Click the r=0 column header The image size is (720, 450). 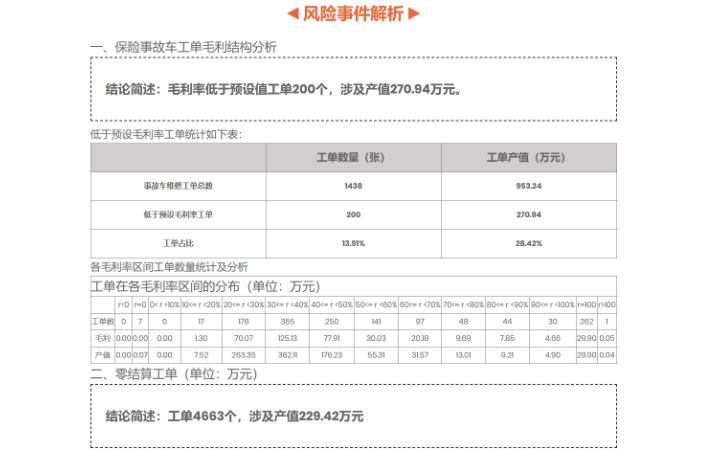point(140,305)
